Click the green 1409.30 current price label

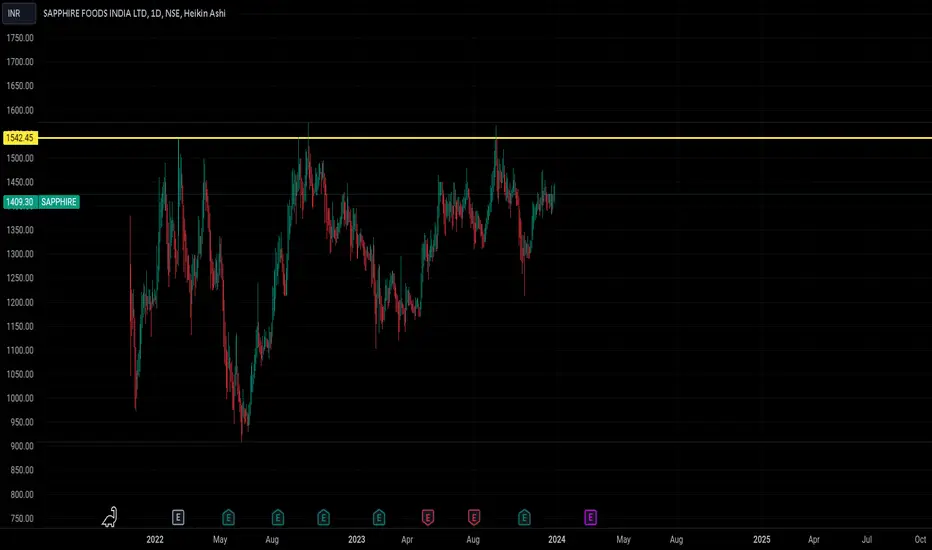20,202
